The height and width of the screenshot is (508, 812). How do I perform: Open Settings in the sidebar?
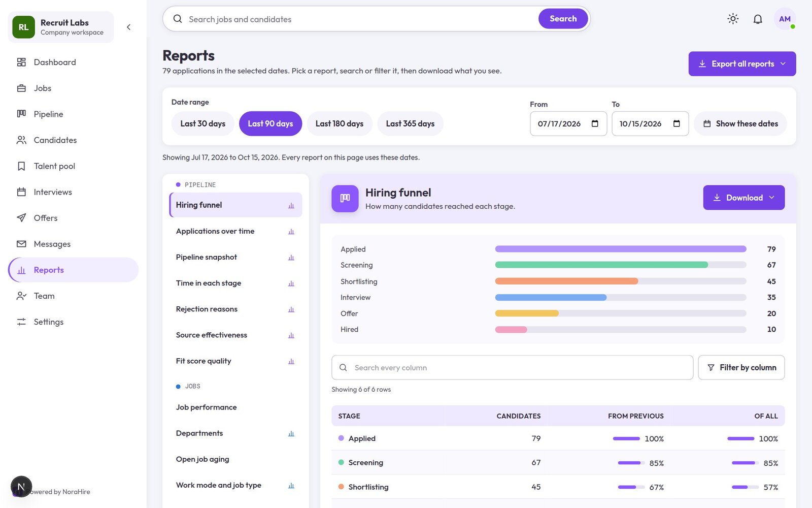pos(73,322)
